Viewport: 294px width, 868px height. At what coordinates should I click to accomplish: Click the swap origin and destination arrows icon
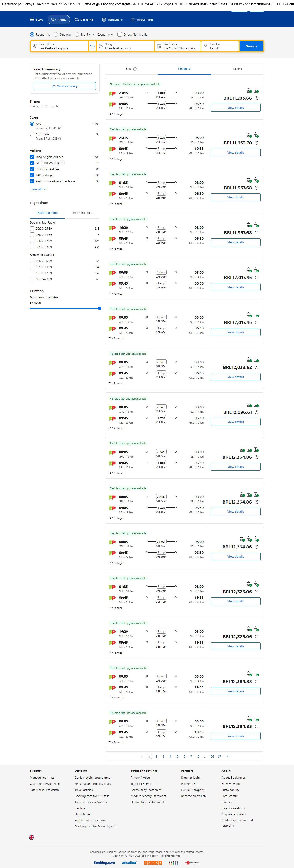click(x=92, y=46)
